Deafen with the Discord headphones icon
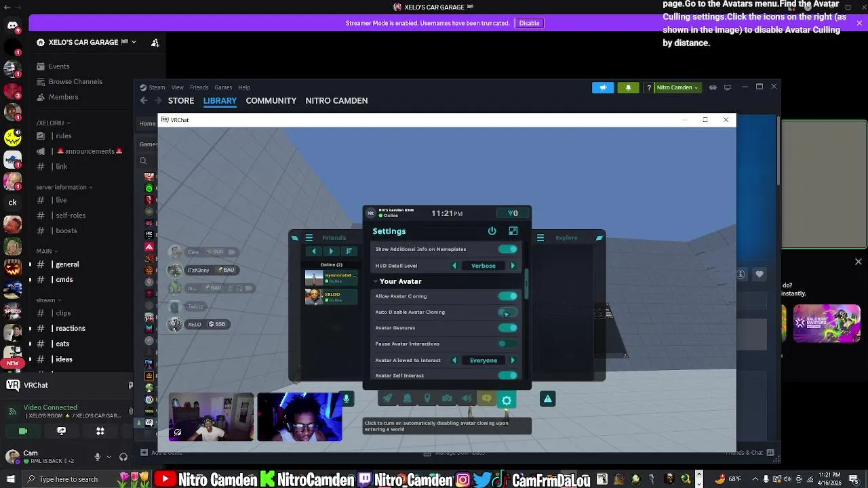Screen dimensions: 868x488 [123, 457]
